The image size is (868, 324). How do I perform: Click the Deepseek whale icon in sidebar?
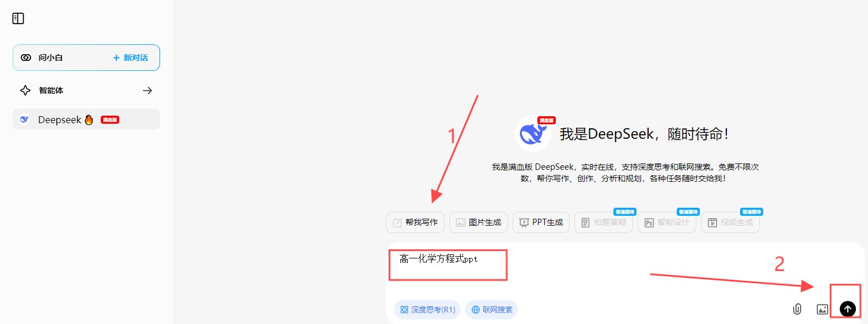point(25,119)
